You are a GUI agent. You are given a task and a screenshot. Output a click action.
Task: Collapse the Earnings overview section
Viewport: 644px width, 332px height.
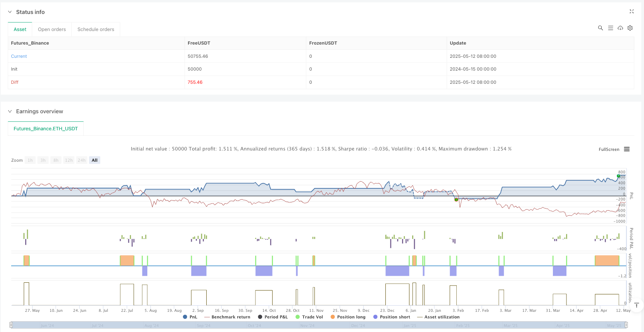[x=10, y=111]
